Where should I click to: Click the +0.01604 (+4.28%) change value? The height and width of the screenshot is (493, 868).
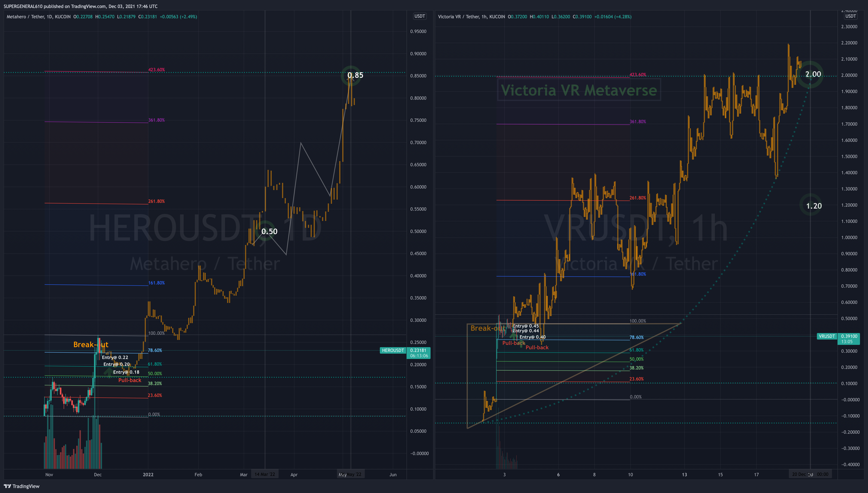[x=613, y=17]
